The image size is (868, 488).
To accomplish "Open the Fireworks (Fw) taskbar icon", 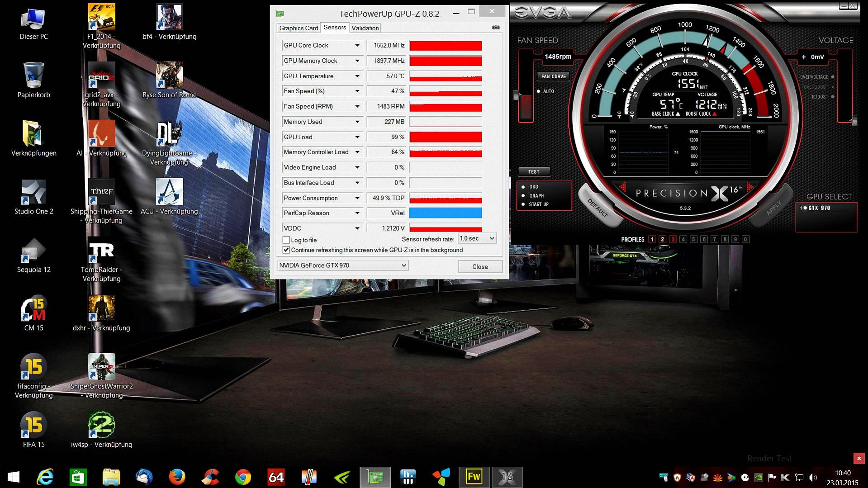I will (474, 477).
